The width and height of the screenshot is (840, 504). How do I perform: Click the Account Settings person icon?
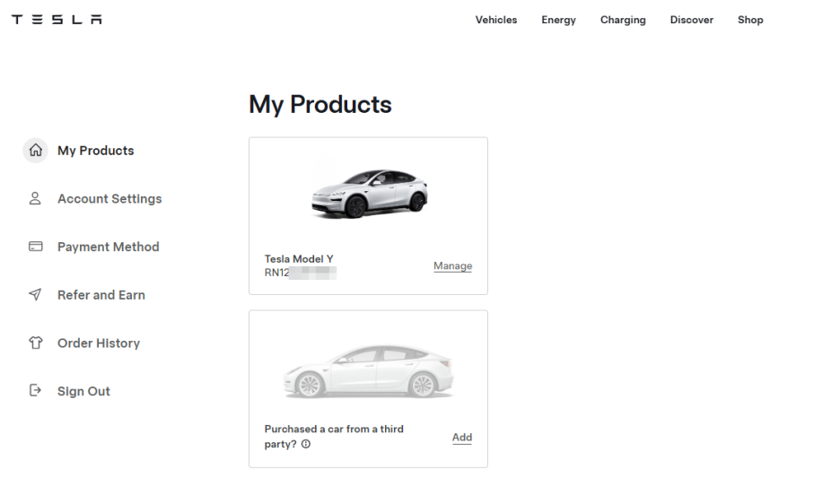(x=35, y=199)
